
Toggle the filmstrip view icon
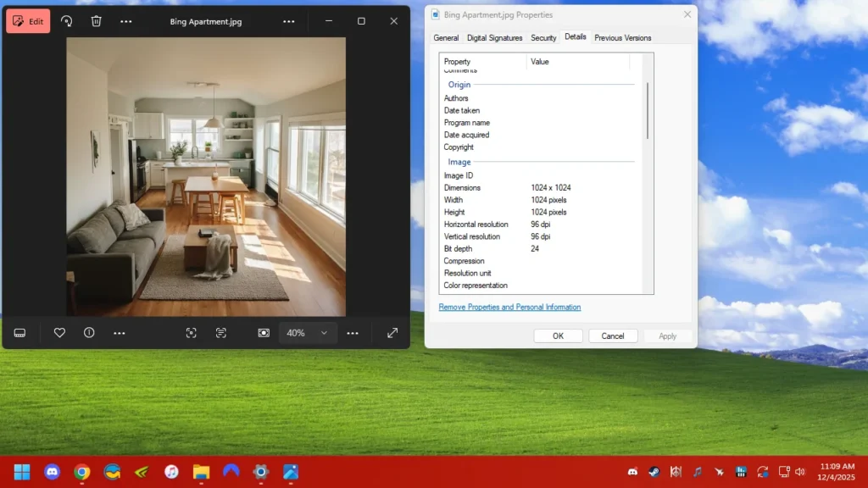coord(19,333)
